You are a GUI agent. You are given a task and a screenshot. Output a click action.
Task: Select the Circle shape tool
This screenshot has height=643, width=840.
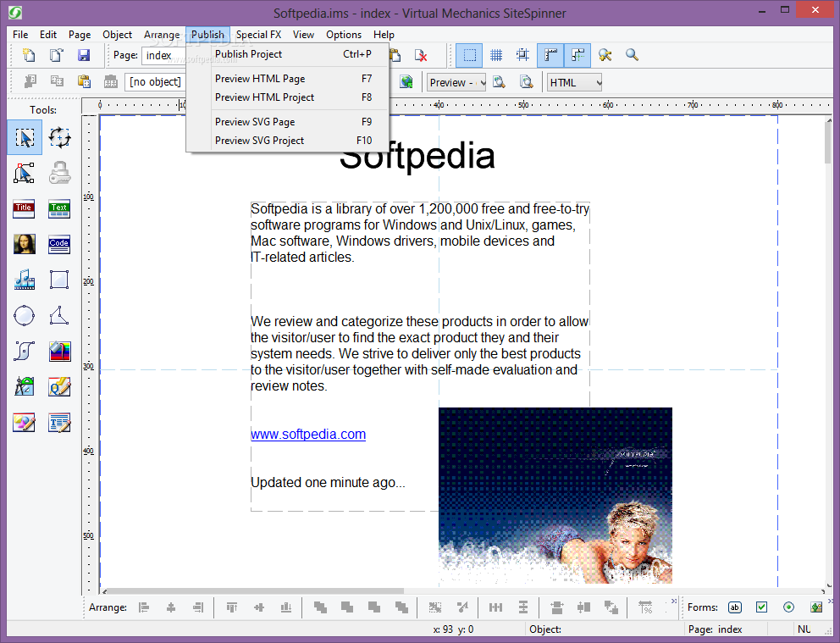click(25, 316)
